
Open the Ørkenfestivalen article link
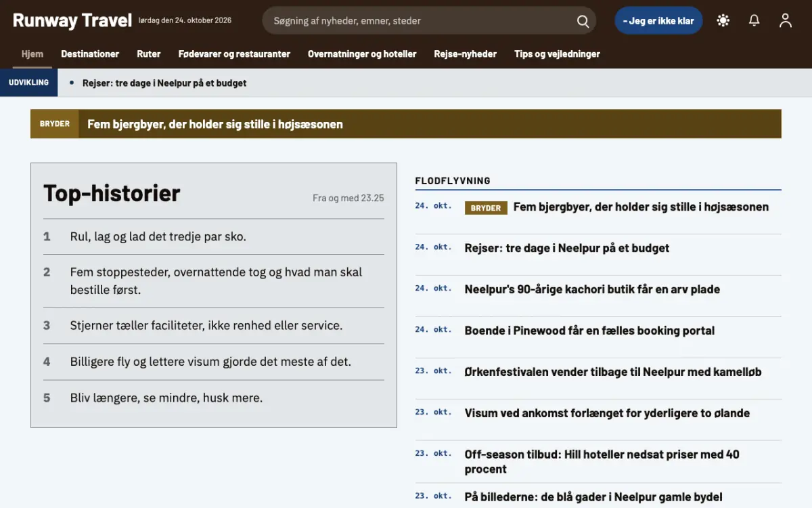point(613,372)
